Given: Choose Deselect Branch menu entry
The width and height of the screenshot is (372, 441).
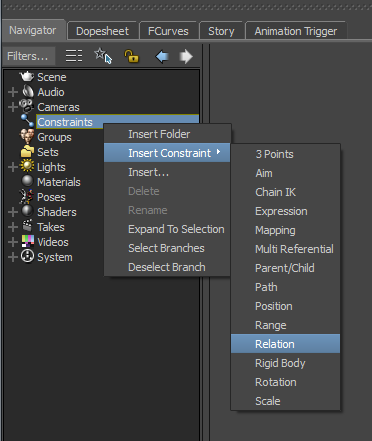Looking at the screenshot, I should pos(167,267).
